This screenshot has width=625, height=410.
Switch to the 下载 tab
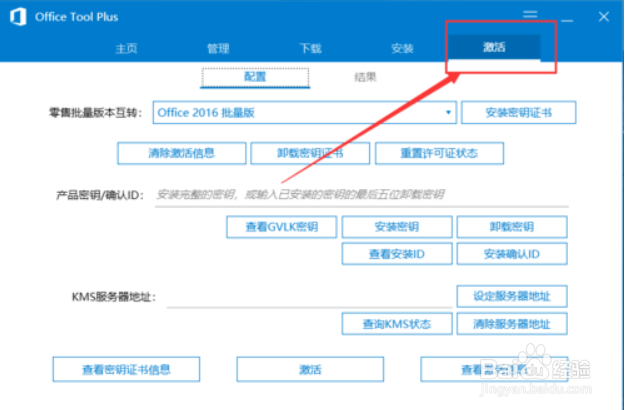click(310, 48)
